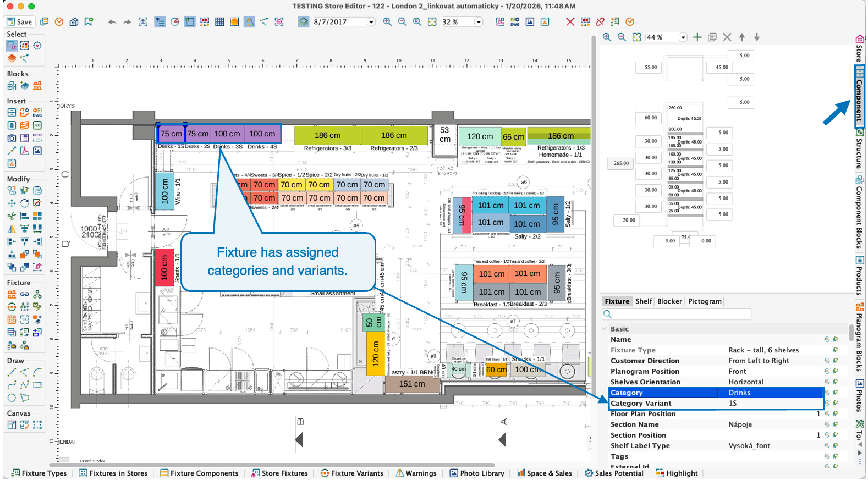Switch to the Shelf properties tab
The image size is (868, 480).
[644, 301]
